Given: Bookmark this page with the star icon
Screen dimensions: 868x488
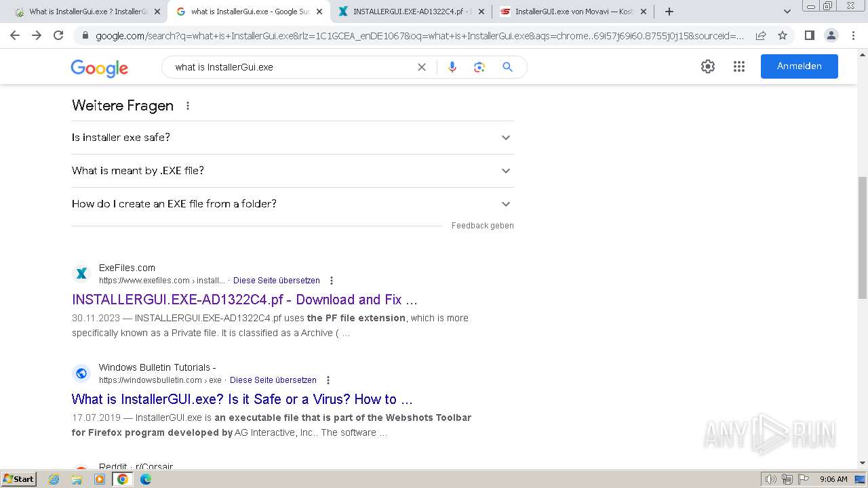Looking at the screenshot, I should (783, 35).
